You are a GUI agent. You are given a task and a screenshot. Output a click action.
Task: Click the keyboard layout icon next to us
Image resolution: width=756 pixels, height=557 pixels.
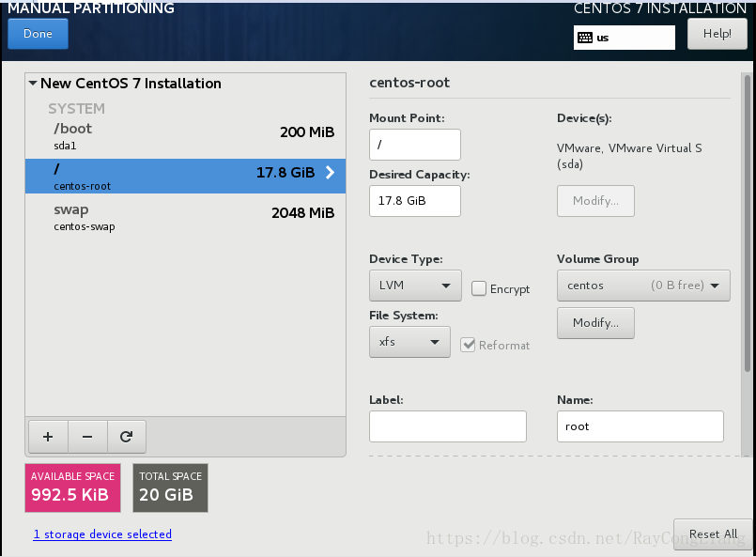[x=585, y=38]
